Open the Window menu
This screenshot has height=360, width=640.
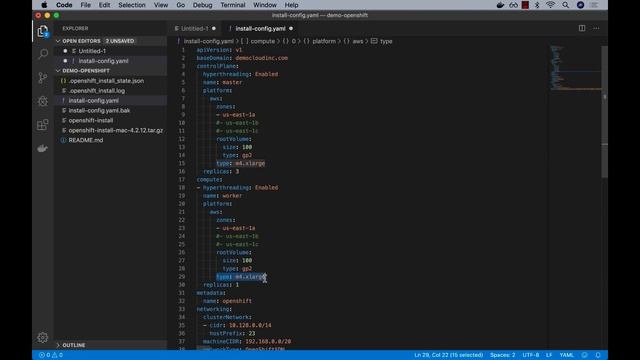265,5
